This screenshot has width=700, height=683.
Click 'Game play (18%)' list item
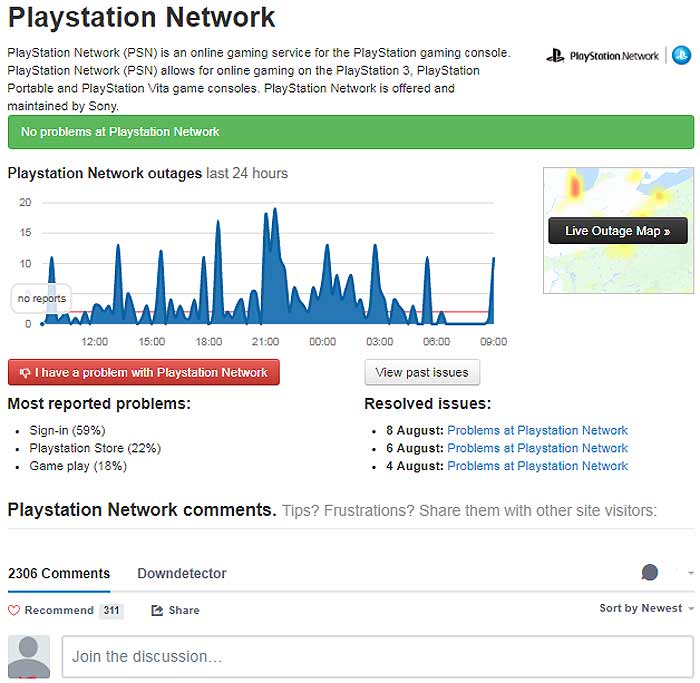(78, 466)
